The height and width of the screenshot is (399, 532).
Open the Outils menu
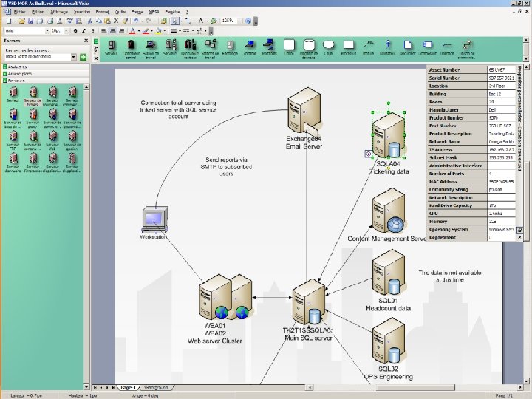tap(120, 12)
